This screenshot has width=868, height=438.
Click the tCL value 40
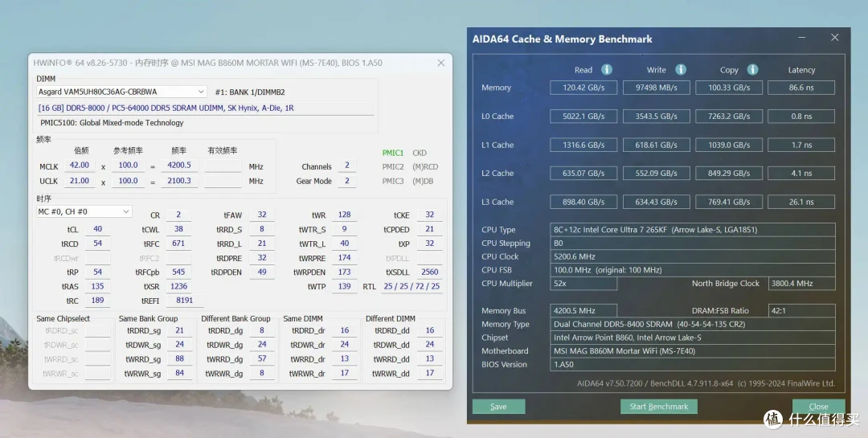click(97, 229)
